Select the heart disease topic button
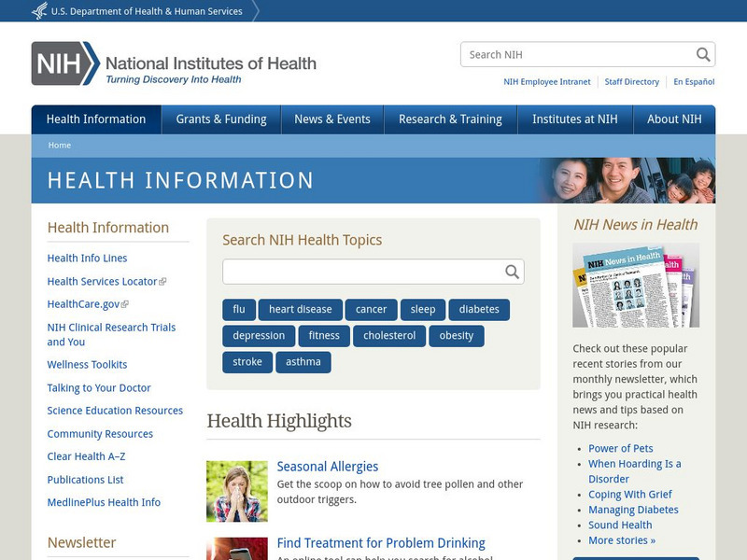The width and height of the screenshot is (747, 560). (x=301, y=310)
